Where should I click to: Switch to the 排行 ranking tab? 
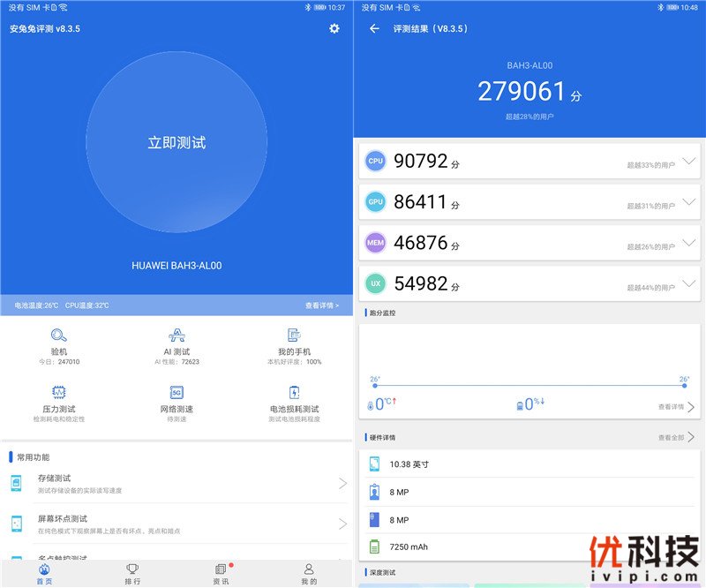[131, 576]
